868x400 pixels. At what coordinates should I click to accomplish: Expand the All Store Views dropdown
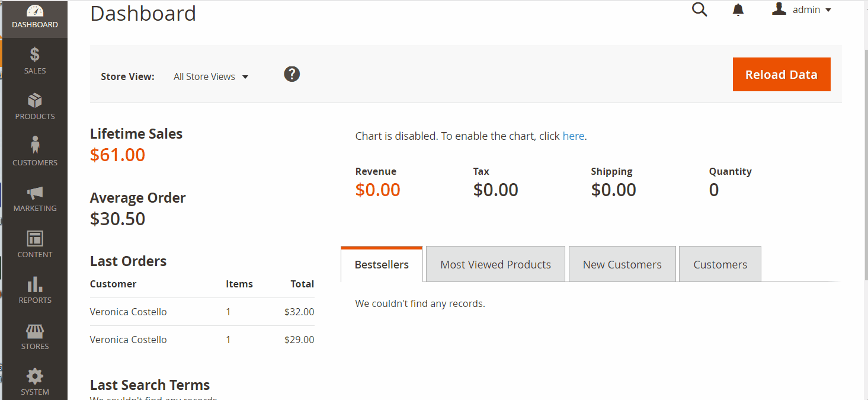211,77
